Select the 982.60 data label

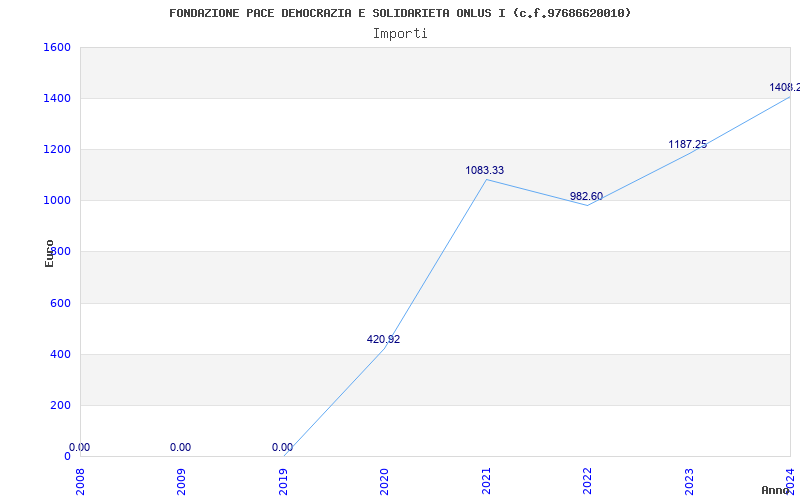tap(586, 196)
